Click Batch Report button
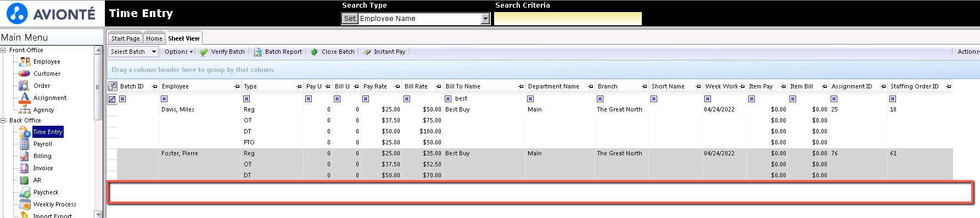The height and width of the screenshot is (218, 980). [278, 52]
